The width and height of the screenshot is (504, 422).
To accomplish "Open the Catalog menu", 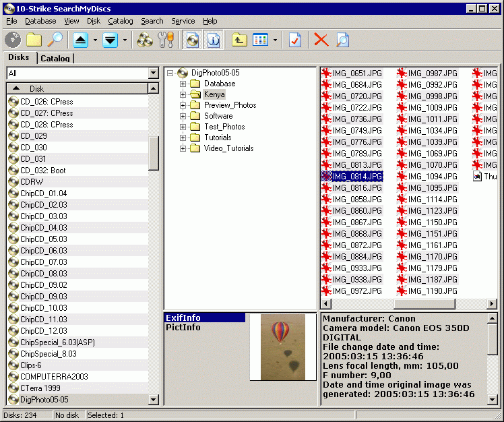I will [x=120, y=21].
